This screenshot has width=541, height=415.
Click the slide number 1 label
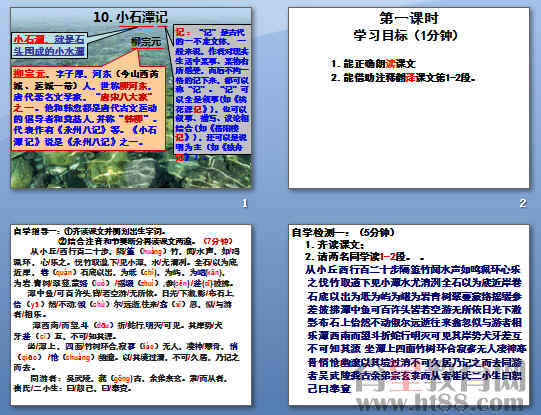[245, 204]
